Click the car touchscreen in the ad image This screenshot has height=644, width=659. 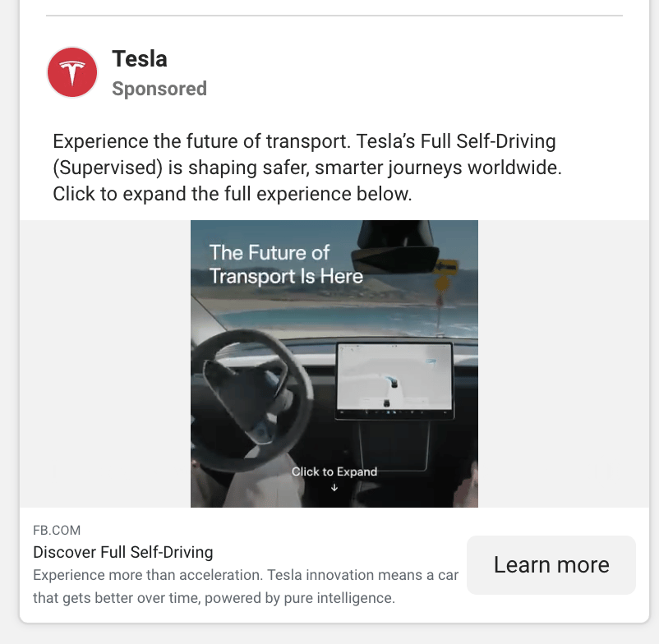pos(394,381)
